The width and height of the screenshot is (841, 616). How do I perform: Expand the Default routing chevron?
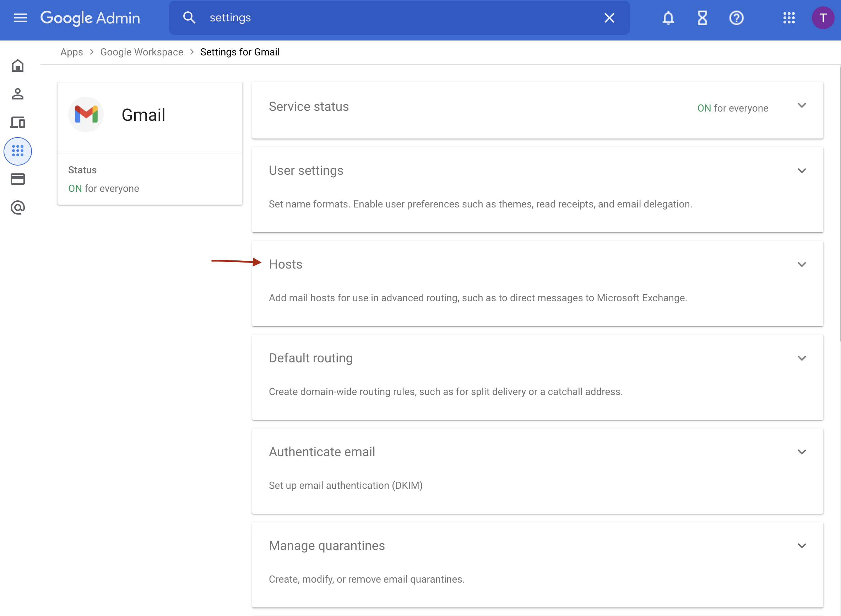pyautogui.click(x=802, y=358)
